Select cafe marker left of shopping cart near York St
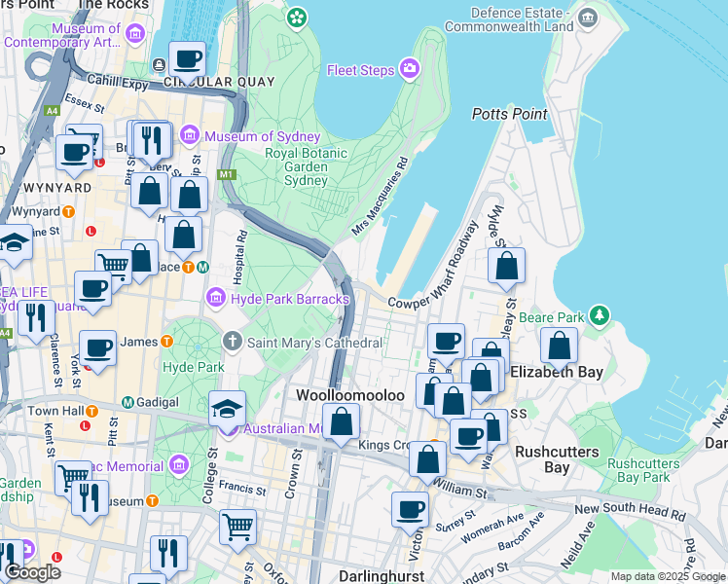The width and height of the screenshot is (728, 584). coord(92,292)
